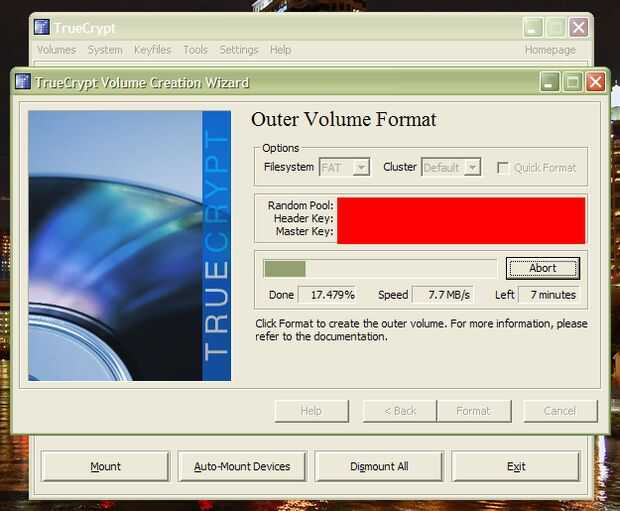Click Auto-Mount Devices in TrueCrypt

pyautogui.click(x=242, y=466)
